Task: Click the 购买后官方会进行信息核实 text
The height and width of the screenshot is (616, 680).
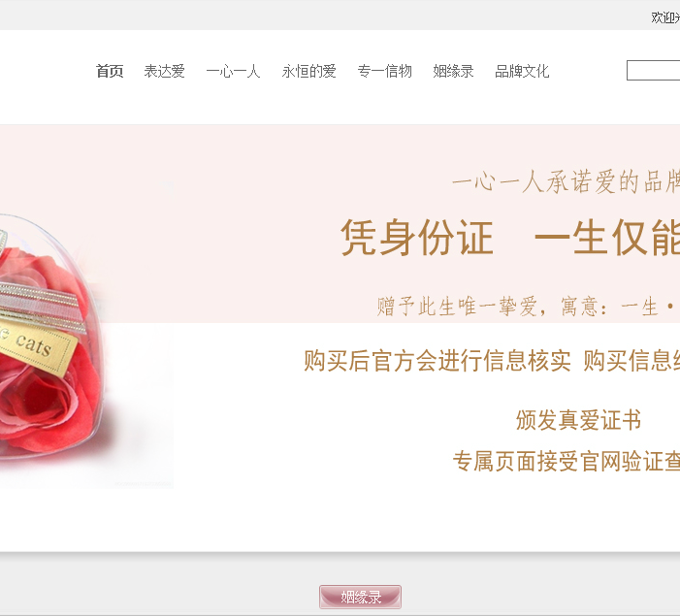Action: pos(437,361)
